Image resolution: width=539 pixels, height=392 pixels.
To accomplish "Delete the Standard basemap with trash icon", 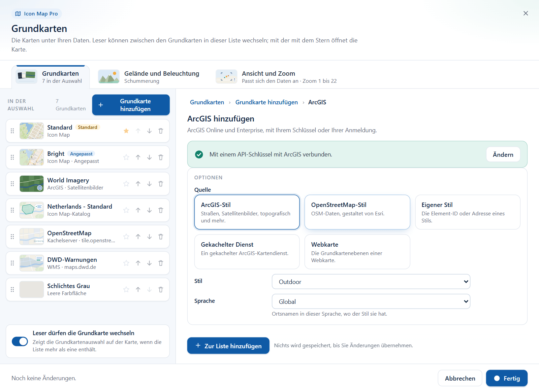I will [x=161, y=131].
